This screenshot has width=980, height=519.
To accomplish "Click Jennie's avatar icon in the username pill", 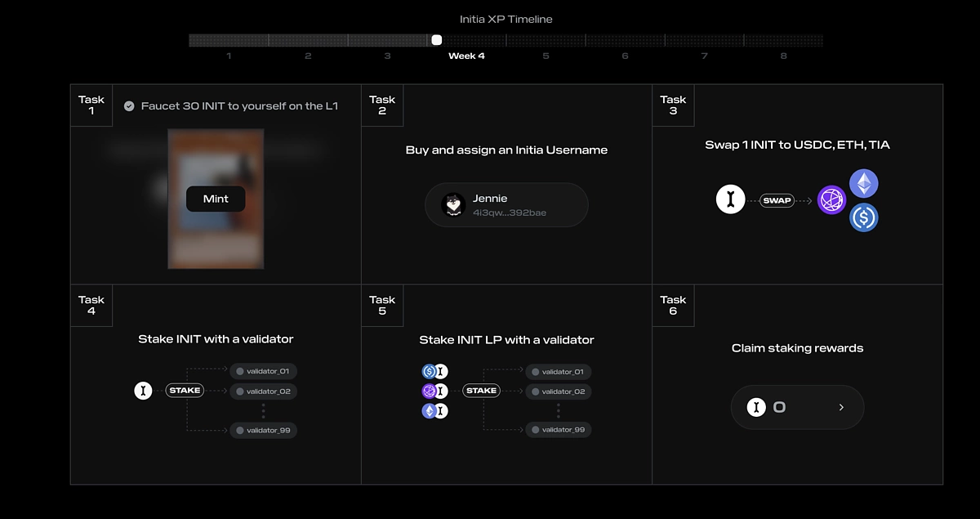I will (x=453, y=204).
